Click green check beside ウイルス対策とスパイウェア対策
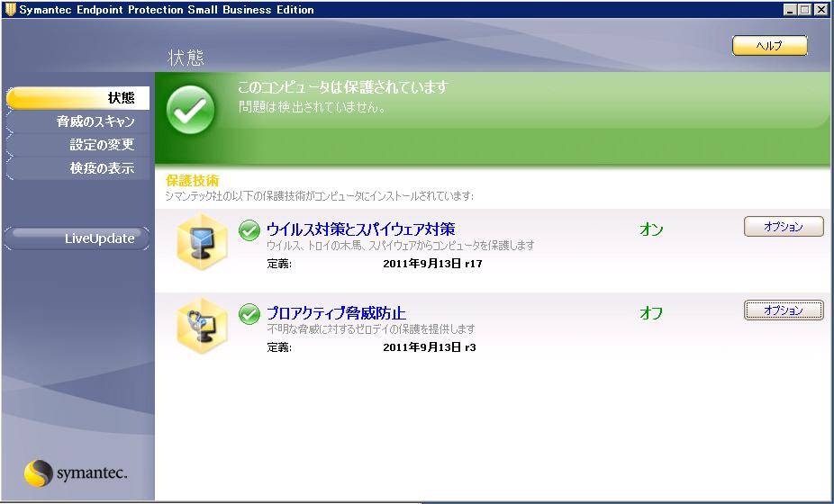This screenshot has height=504, width=834. click(249, 230)
